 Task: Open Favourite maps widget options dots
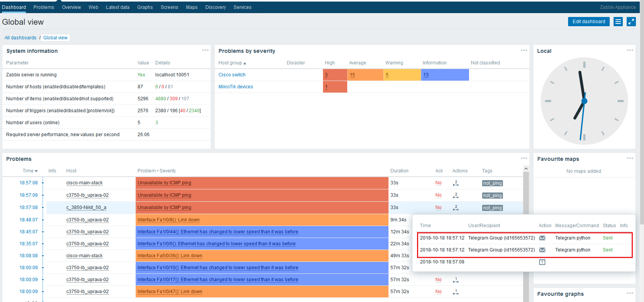click(x=630, y=158)
